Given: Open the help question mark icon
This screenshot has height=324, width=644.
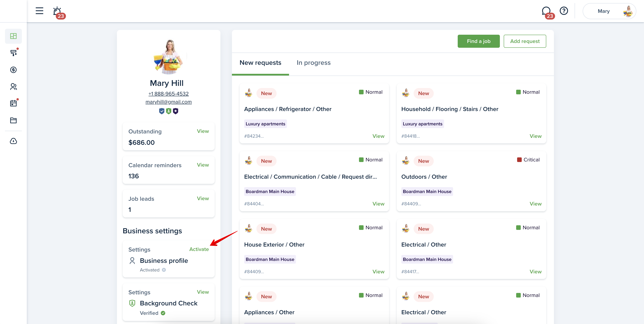Looking at the screenshot, I should pyautogui.click(x=564, y=11).
